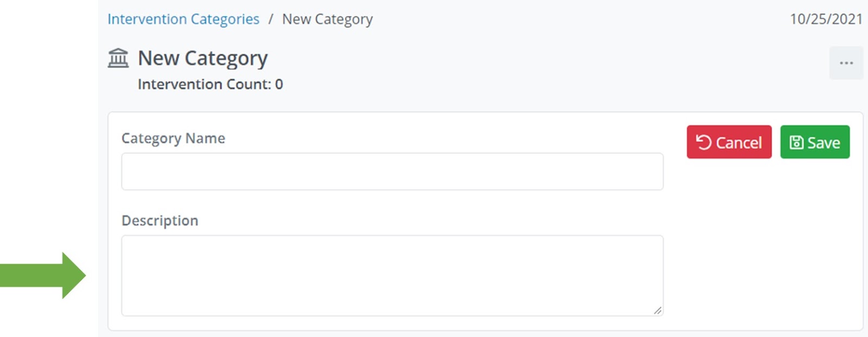Open the Intervention Categories breadcrumb link

tap(183, 20)
